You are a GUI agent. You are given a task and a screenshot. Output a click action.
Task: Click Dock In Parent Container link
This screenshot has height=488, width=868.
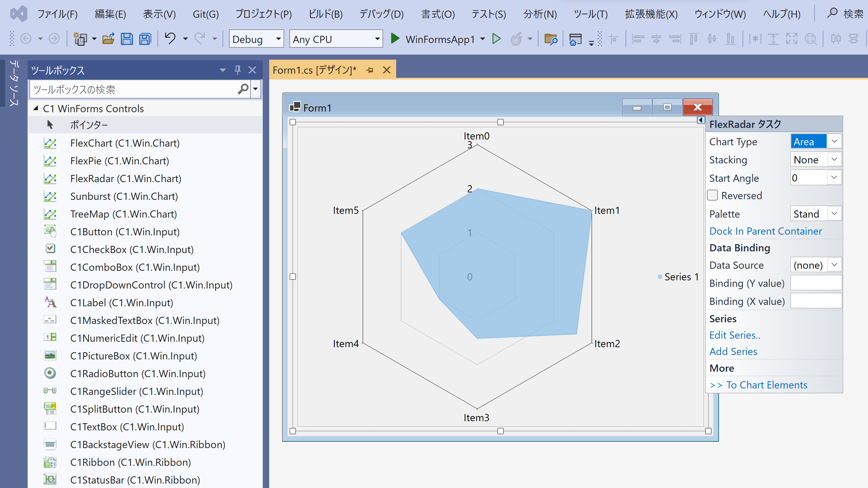[x=766, y=231]
